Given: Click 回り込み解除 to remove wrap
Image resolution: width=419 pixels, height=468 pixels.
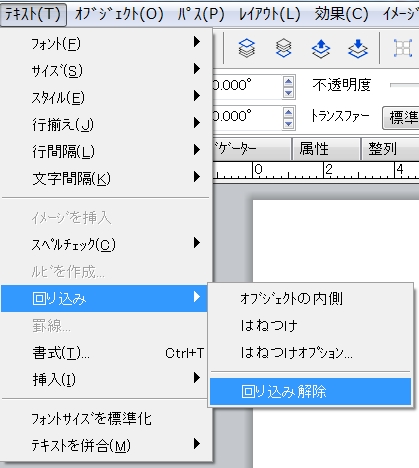Looking at the screenshot, I should point(310,391).
